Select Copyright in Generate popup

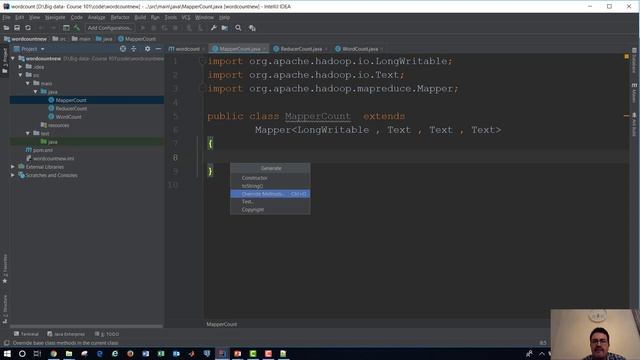270,209
